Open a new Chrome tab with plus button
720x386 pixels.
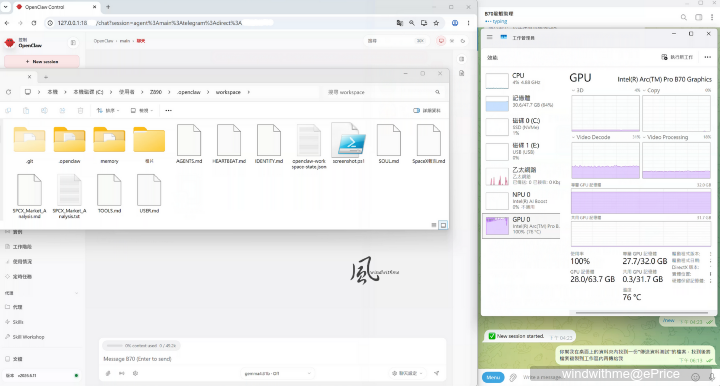pyautogui.click(x=108, y=7)
